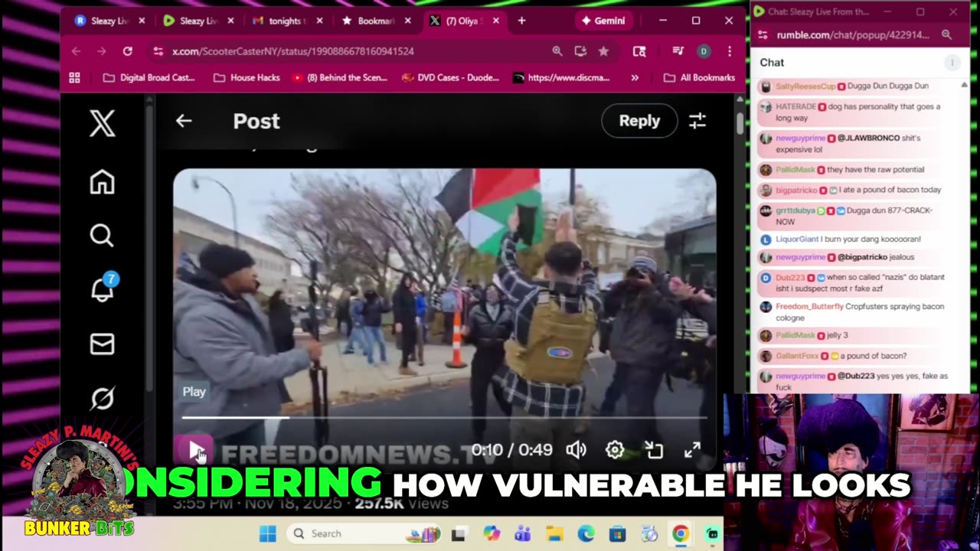
Task: Open Microsoft Edge on taskbar
Action: tap(586, 534)
